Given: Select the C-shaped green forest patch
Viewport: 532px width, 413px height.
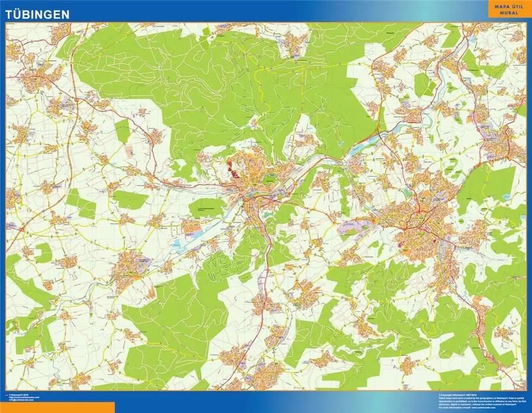Looking at the screenshot, I should point(43,252).
